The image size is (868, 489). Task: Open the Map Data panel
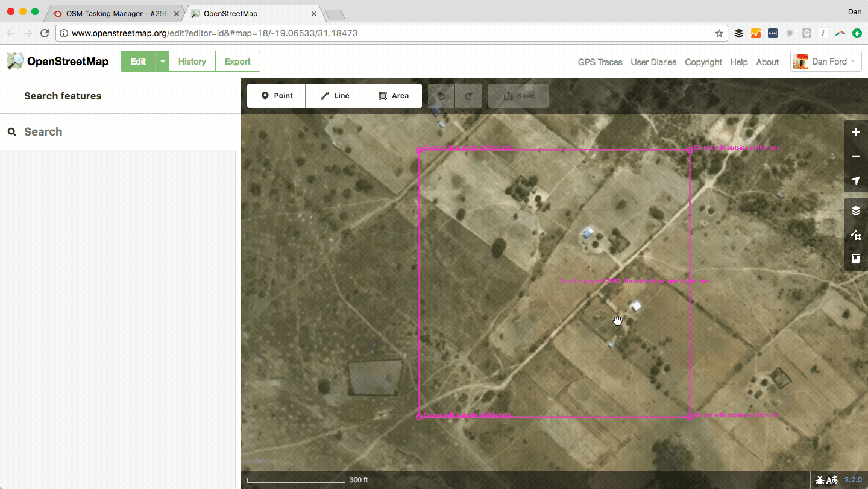855,235
